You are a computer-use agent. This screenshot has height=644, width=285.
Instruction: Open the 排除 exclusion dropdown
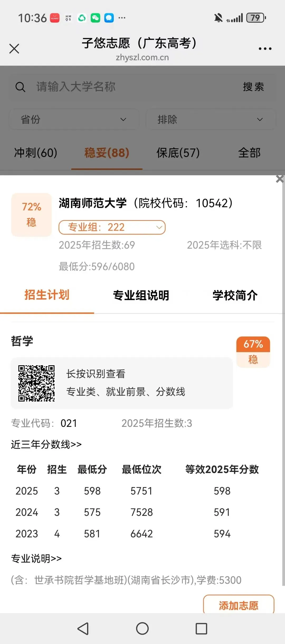point(211,119)
